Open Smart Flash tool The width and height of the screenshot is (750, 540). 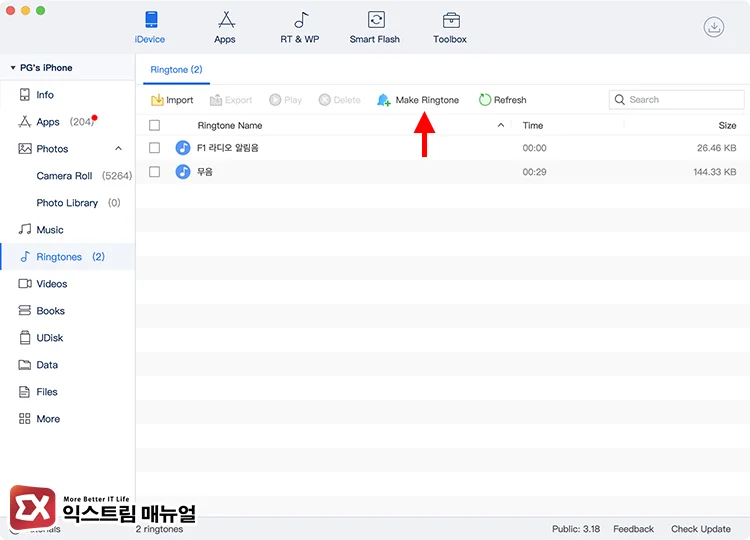coord(375,21)
